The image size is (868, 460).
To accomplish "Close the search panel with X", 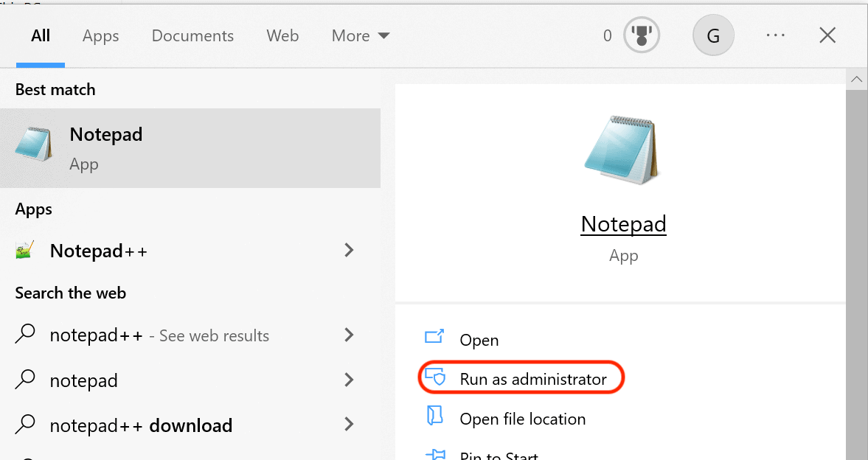I will click(827, 35).
